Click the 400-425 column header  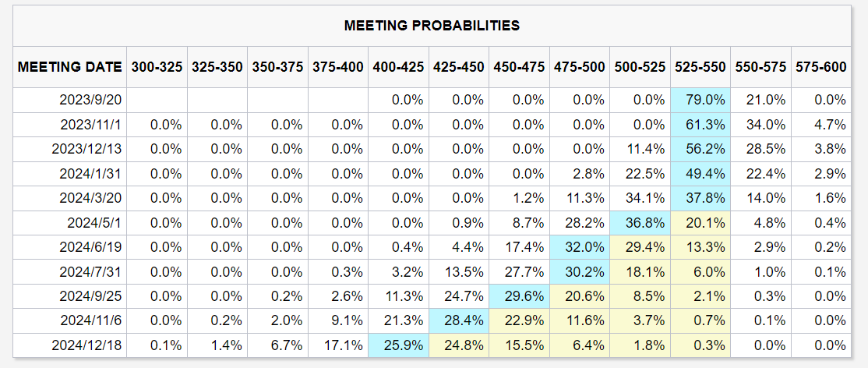[399, 67]
